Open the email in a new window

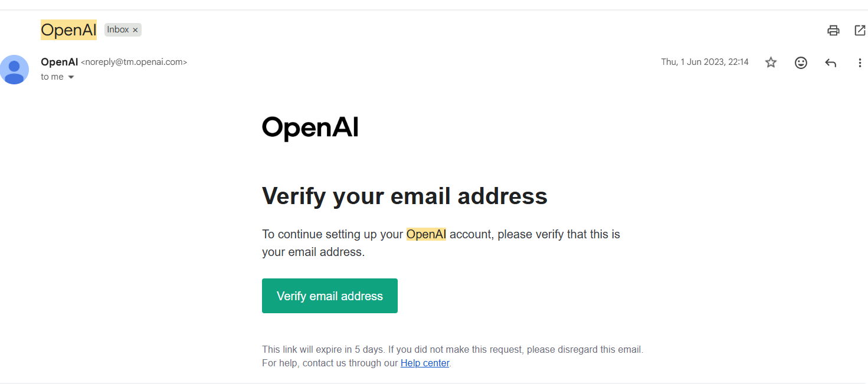click(x=860, y=30)
